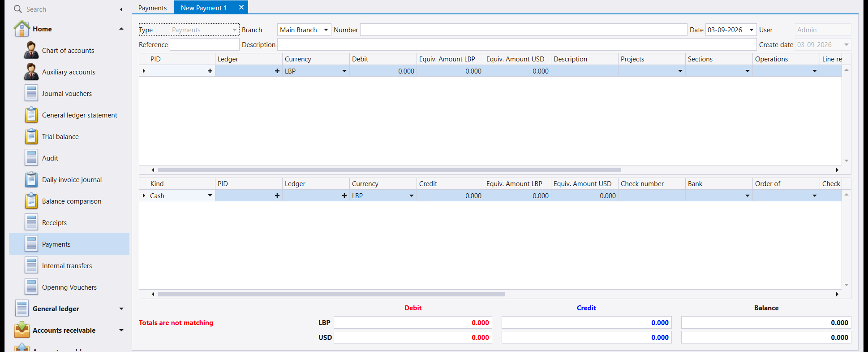868x352 pixels.
Task: Add PID with plus in debit row
Action: (210, 71)
